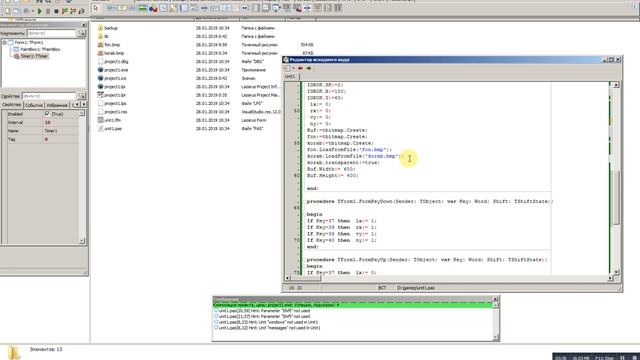Place cursor on line korab.transparent:=true
The height and width of the screenshot is (360, 640).
pyautogui.click(x=343, y=162)
